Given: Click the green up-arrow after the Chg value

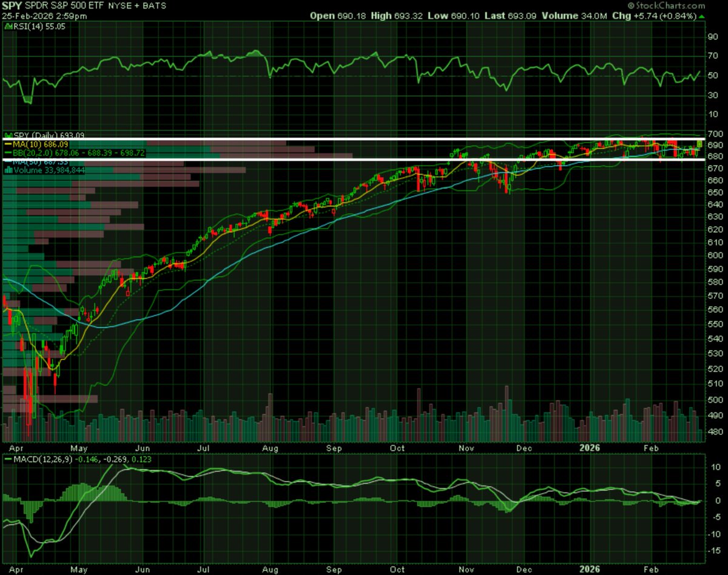Looking at the screenshot, I should (x=702, y=16).
